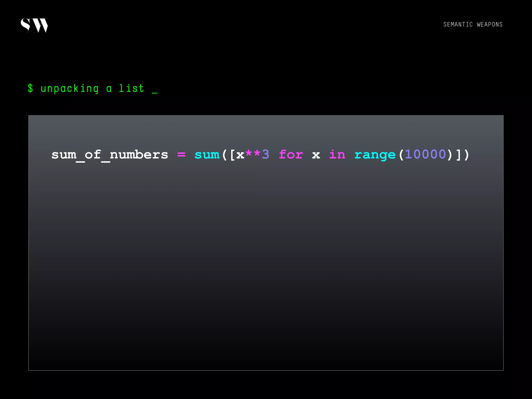Click the magenta equals sign
This screenshot has width=532, height=399.
tap(181, 155)
